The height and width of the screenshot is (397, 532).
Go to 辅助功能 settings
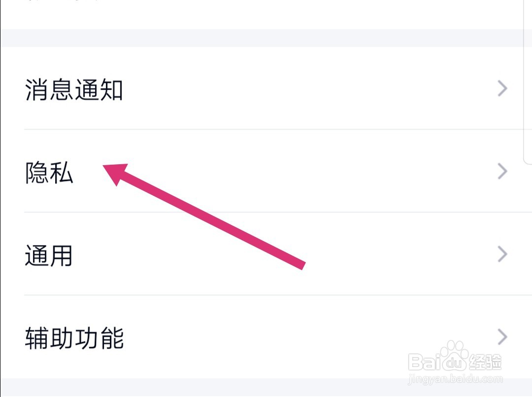[x=266, y=337]
